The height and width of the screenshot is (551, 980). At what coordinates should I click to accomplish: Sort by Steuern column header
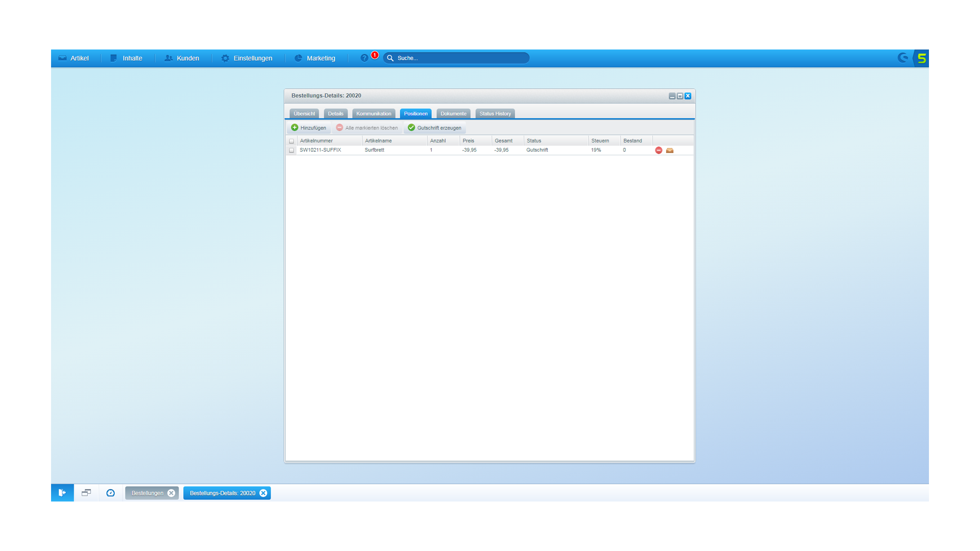(604, 141)
